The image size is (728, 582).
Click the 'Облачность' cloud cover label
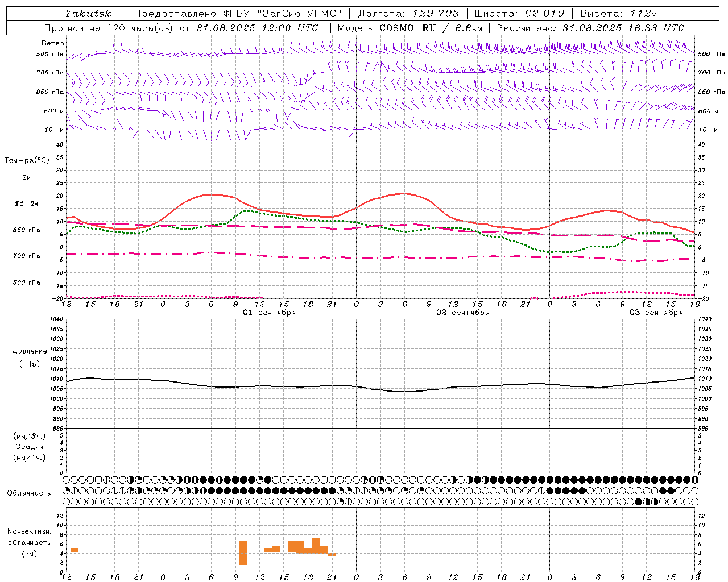coord(29,493)
